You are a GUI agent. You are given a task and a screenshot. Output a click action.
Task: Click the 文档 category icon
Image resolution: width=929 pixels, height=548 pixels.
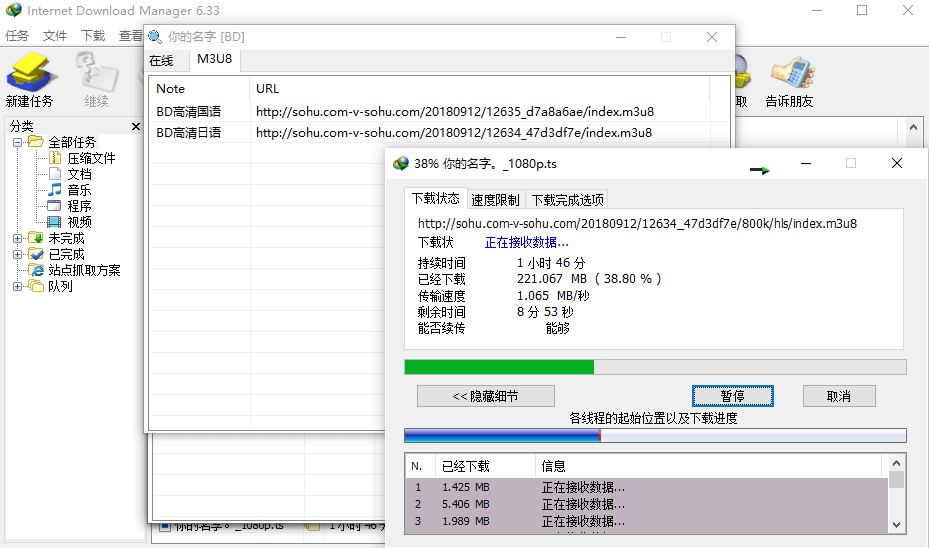[55, 174]
